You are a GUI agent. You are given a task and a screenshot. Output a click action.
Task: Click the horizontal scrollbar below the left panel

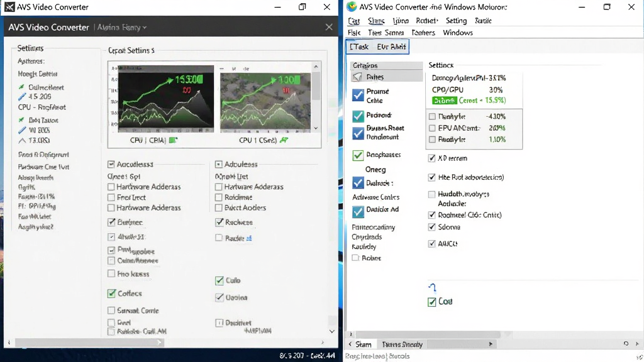click(x=89, y=342)
